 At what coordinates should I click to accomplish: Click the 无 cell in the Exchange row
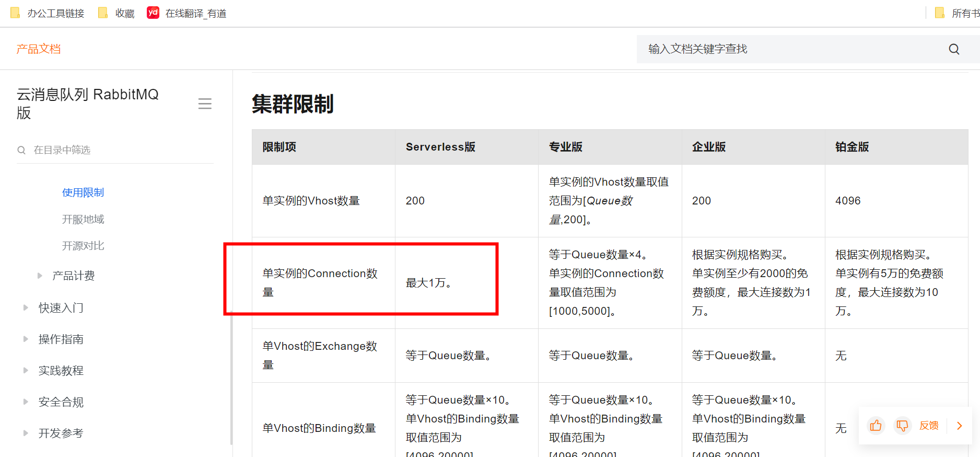pyautogui.click(x=896, y=356)
